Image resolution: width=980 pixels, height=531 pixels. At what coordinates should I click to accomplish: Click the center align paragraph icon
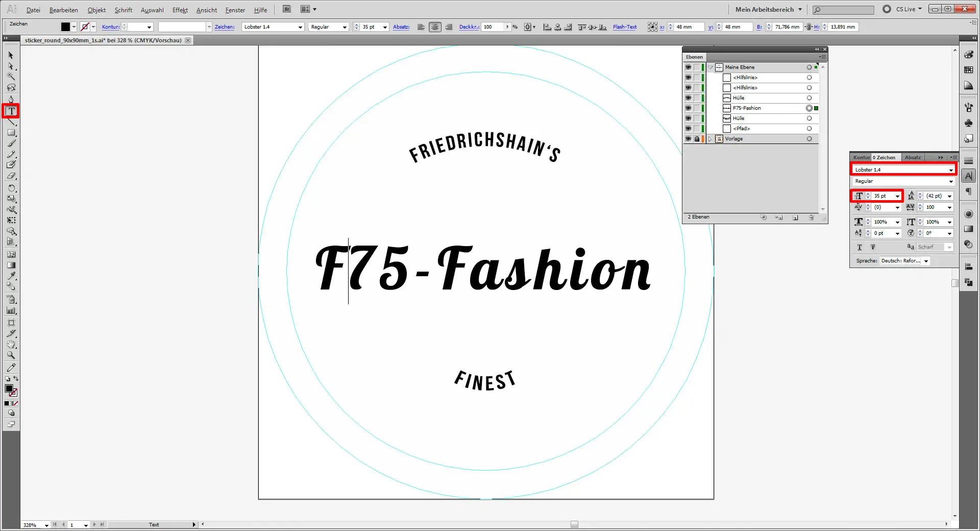pyautogui.click(x=435, y=27)
